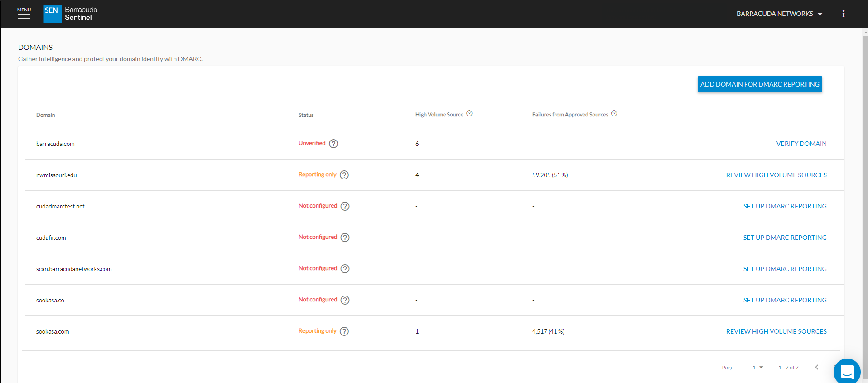Viewport: 868px width, 383px height.
Task: Select the cudafir.com domain name
Action: click(x=51, y=238)
